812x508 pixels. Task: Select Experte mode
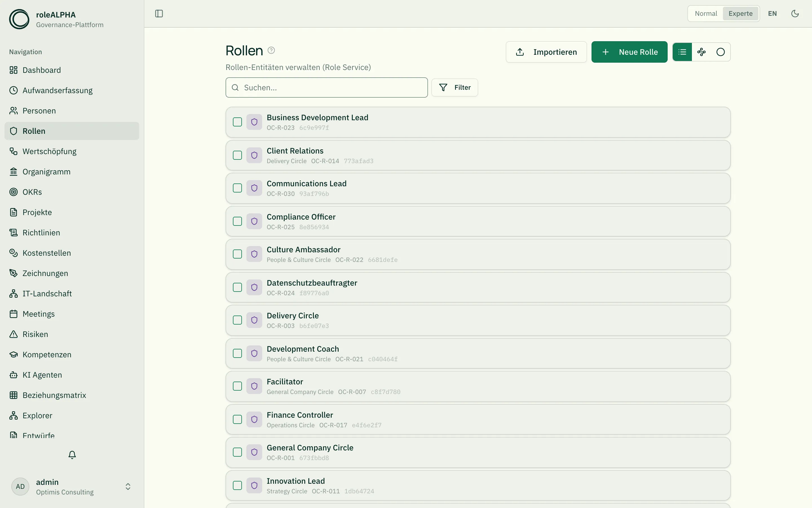coord(741,14)
